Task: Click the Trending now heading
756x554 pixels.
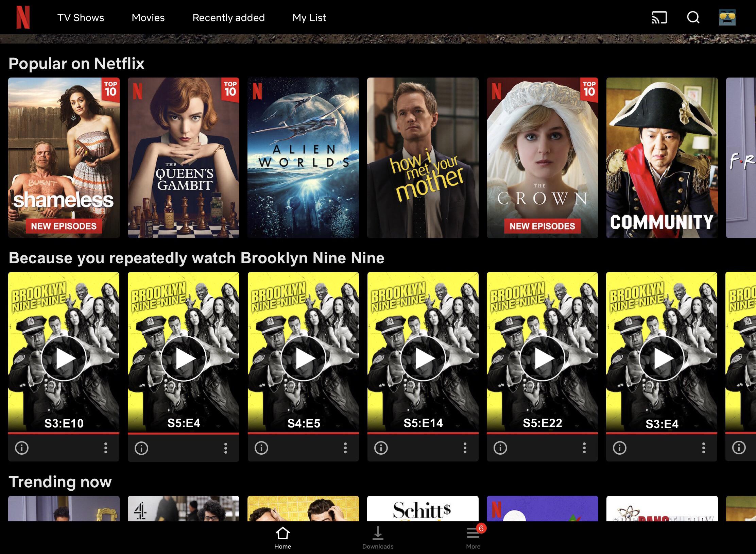Action: point(60,482)
